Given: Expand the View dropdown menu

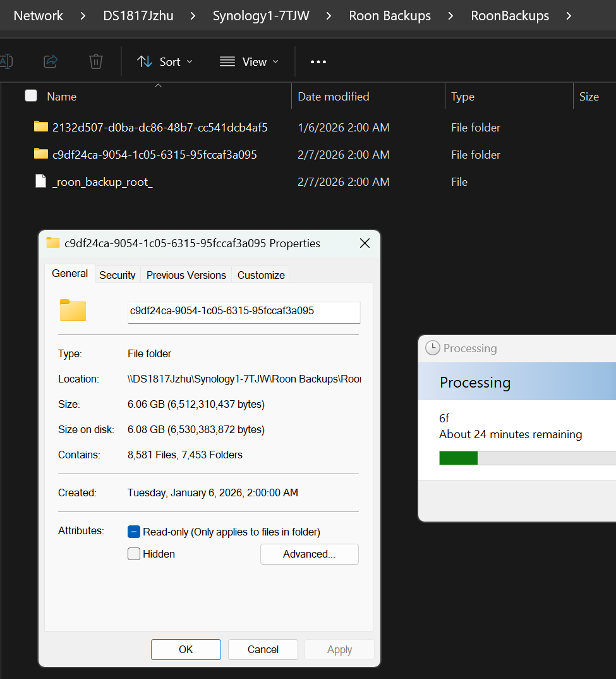Looking at the screenshot, I should 249,62.
